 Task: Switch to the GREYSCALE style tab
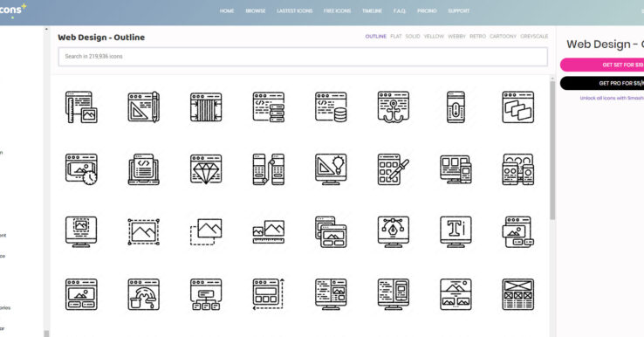point(534,37)
